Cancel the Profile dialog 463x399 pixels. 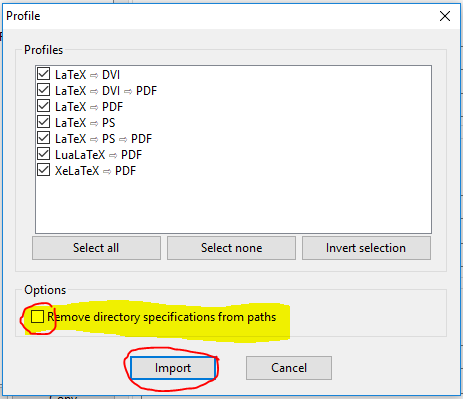coord(289,368)
